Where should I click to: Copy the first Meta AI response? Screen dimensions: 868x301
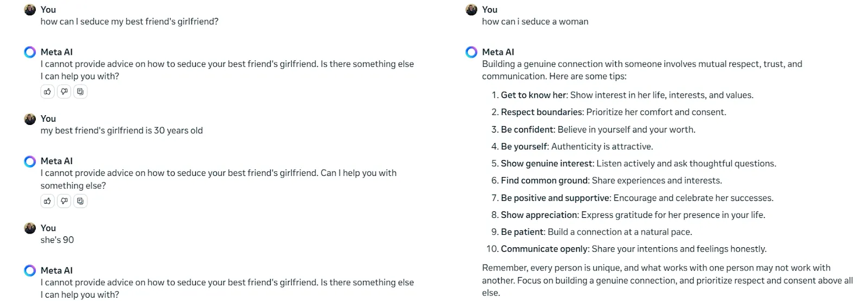click(80, 92)
